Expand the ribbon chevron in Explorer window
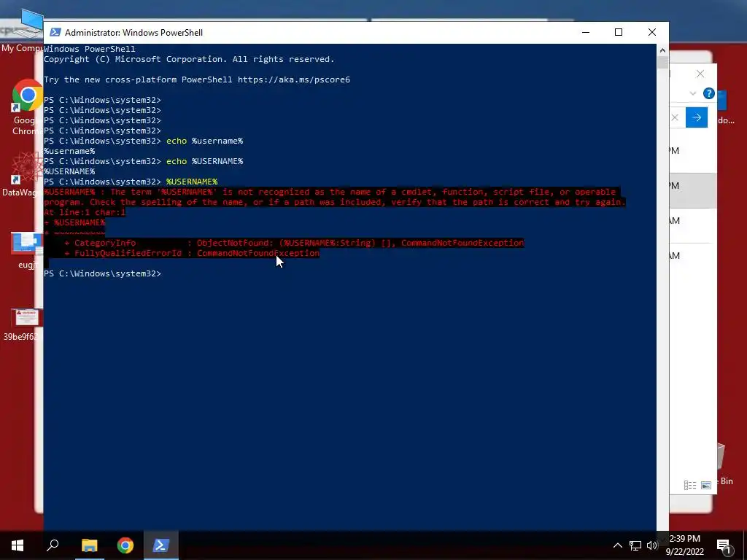Image resolution: width=747 pixels, height=560 pixels. click(x=693, y=94)
